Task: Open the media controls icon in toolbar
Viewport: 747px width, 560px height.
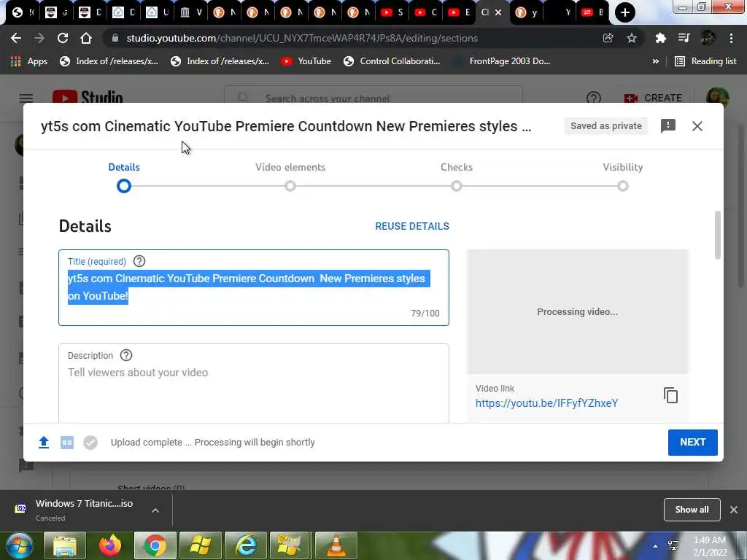Action: [684, 38]
